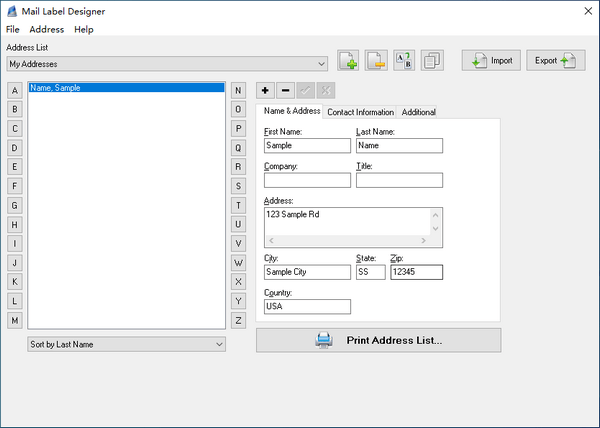This screenshot has height=428, width=600.
Task: Click the Import button
Action: [490, 61]
